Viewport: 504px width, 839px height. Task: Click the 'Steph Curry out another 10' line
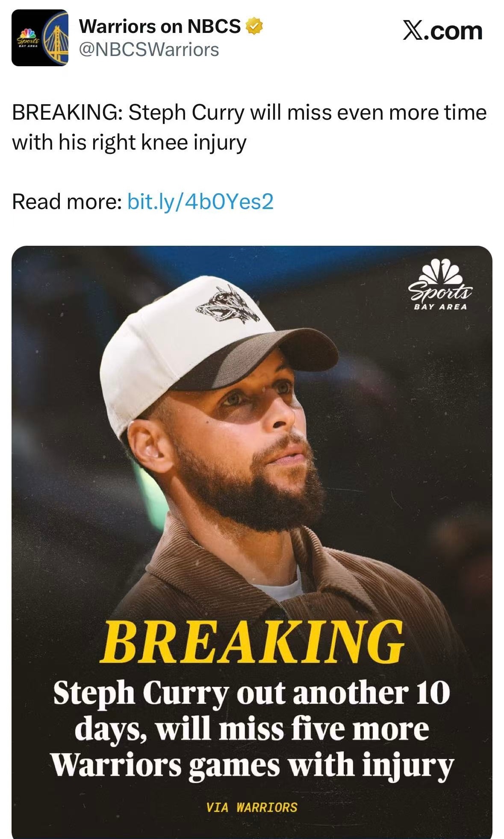251,693
